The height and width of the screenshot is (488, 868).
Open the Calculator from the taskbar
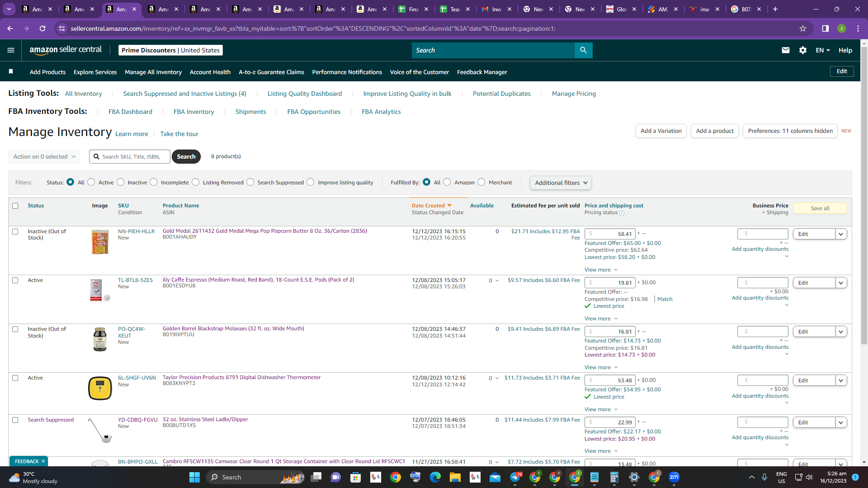tap(614, 477)
